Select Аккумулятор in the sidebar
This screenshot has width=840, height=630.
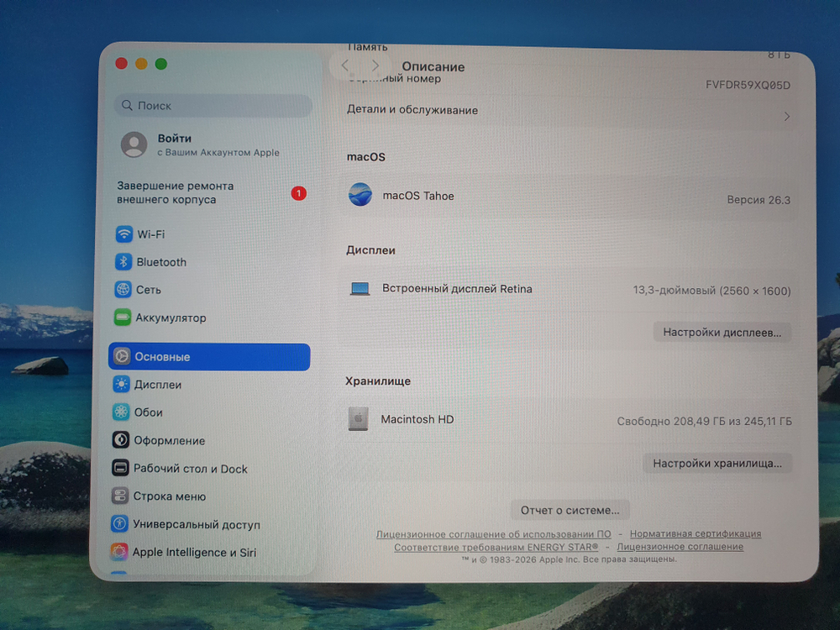(209, 318)
